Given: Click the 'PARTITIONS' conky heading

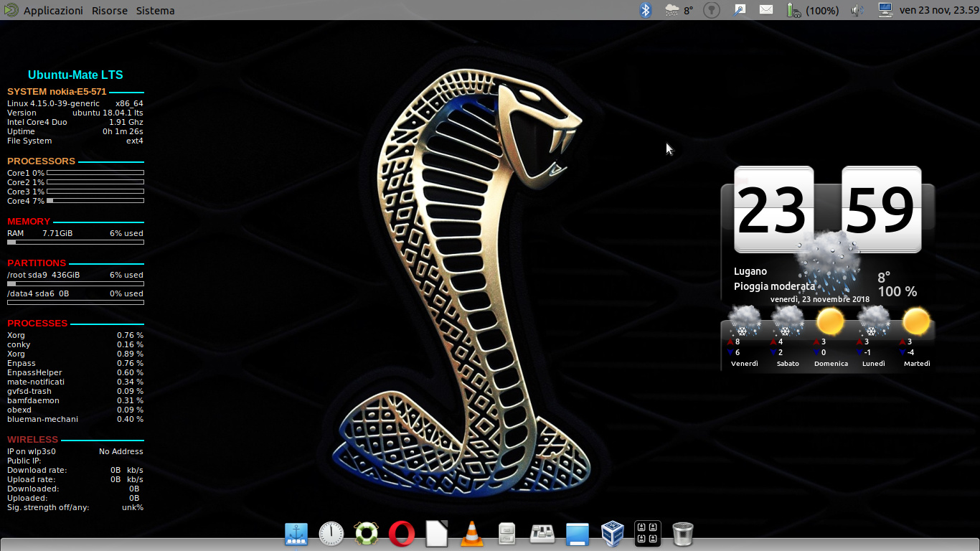Looking at the screenshot, I should (37, 263).
